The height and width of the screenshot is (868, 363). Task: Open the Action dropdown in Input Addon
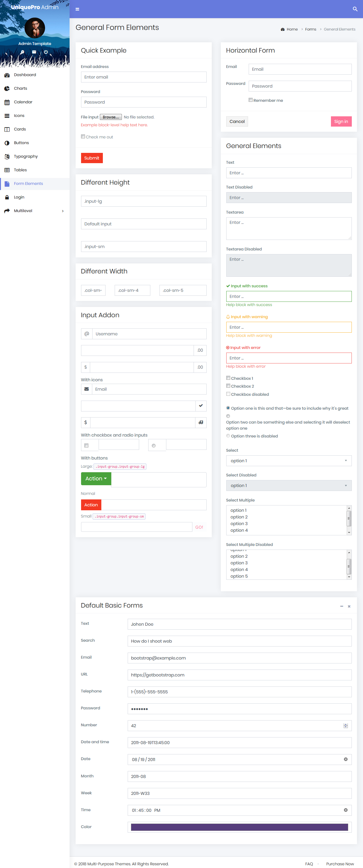coord(96,479)
